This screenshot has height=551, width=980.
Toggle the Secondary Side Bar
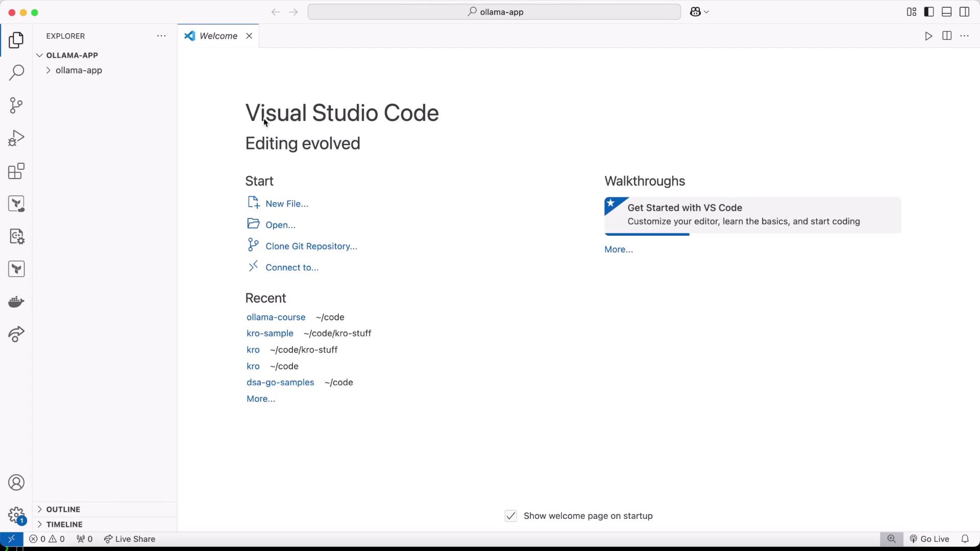coord(965,12)
